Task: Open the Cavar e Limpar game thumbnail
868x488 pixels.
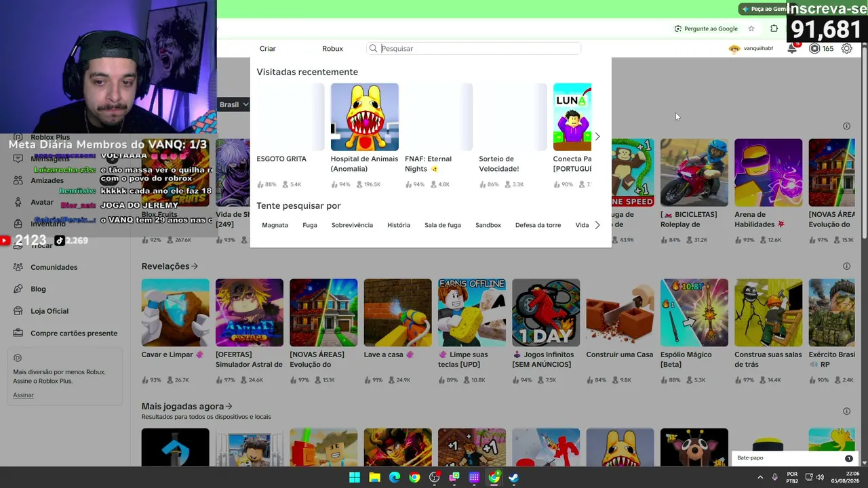Action: click(176, 312)
